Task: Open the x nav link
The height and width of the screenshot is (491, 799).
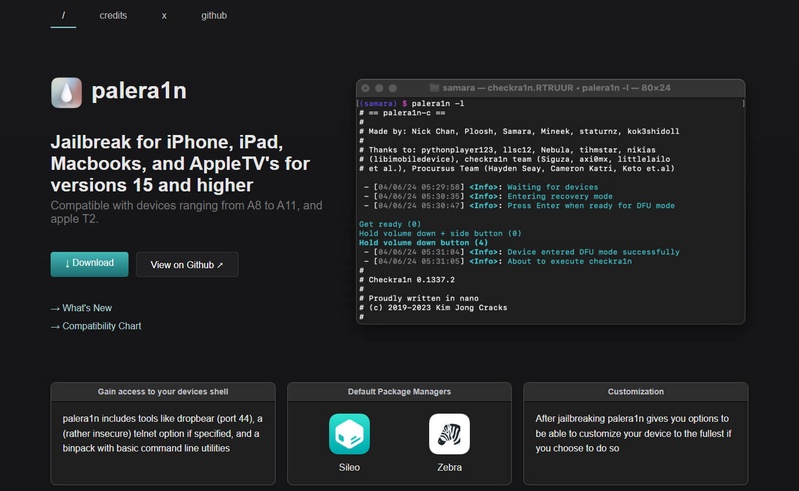Action: 164,16
